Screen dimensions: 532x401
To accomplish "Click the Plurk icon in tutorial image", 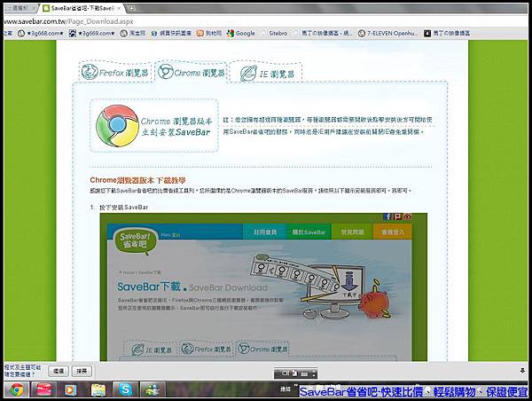I will click(397, 216).
